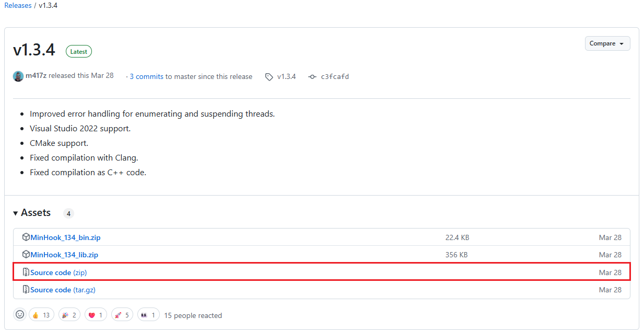Open the smiley add-reaction picker
The height and width of the screenshot is (330, 644).
click(x=20, y=314)
